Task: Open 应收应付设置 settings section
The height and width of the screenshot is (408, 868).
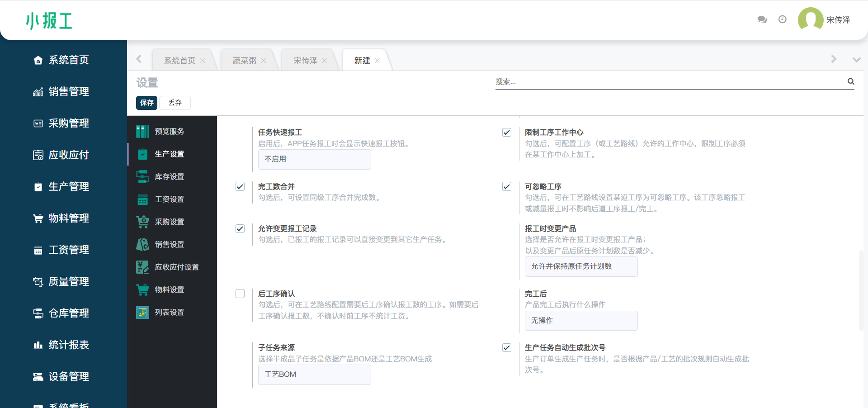Action: point(176,267)
